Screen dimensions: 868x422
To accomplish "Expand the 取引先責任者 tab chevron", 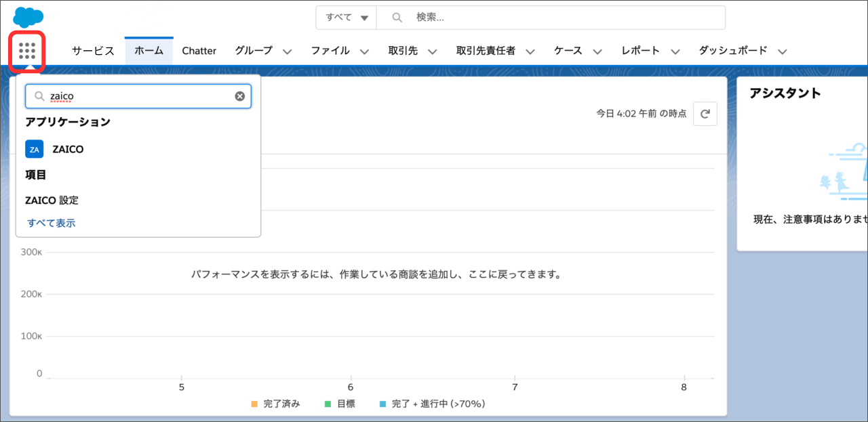I will (530, 51).
